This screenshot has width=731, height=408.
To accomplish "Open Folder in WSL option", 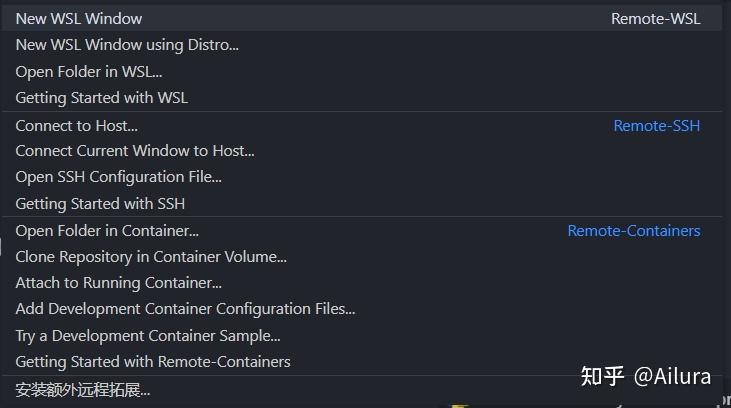I will point(89,71).
